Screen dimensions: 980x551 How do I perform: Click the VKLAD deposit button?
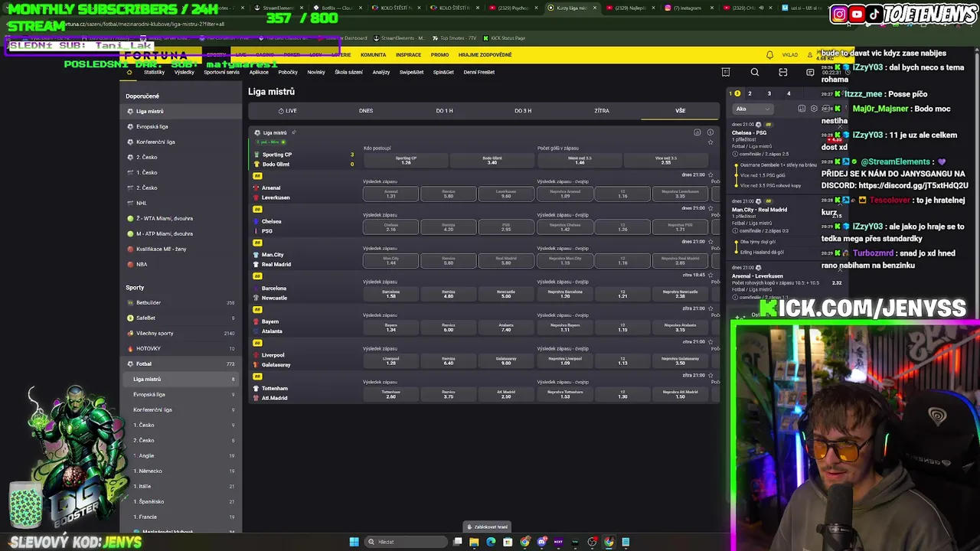coord(790,55)
